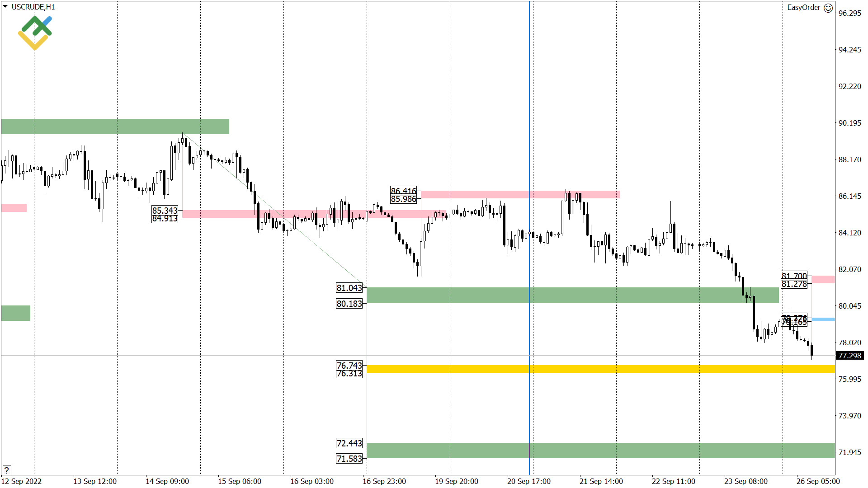Click the 88.170 price scale value
The height and width of the screenshot is (488, 868).
(x=850, y=160)
